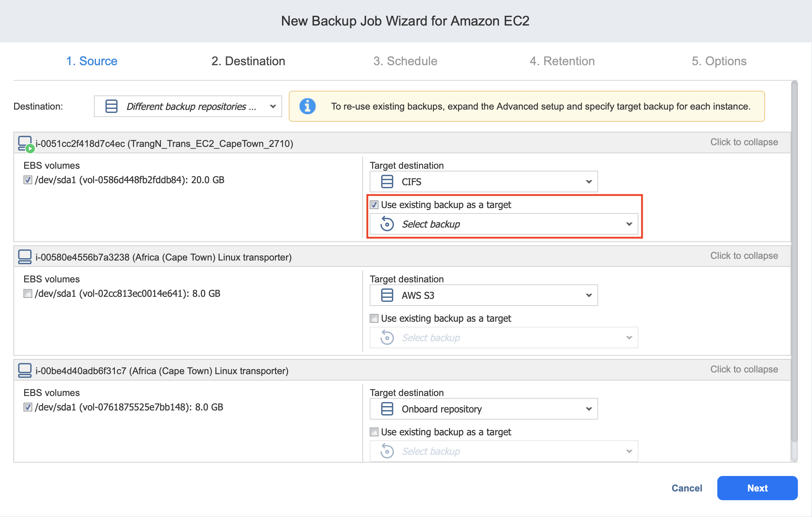Open the Different backup repositories destination dropdown
The width and height of the screenshot is (812, 517).
click(188, 106)
